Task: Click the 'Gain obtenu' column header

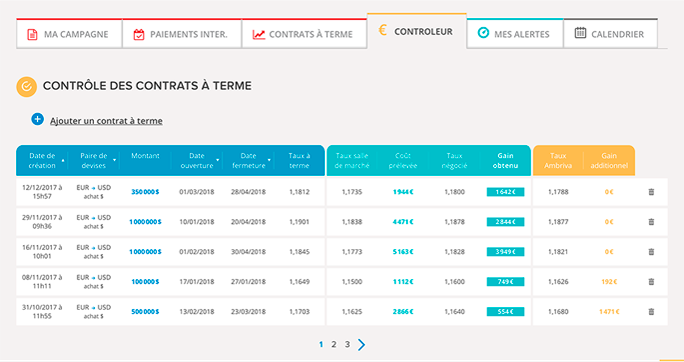Action: [x=505, y=161]
